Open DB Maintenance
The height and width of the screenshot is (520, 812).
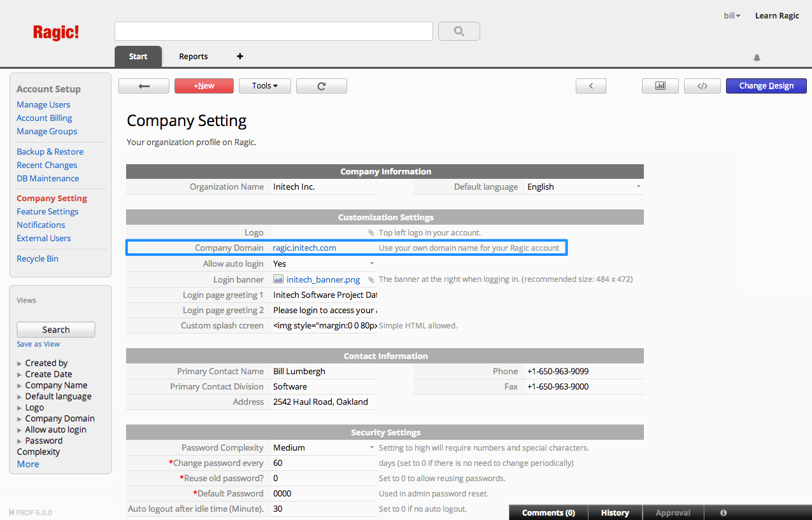click(x=48, y=178)
